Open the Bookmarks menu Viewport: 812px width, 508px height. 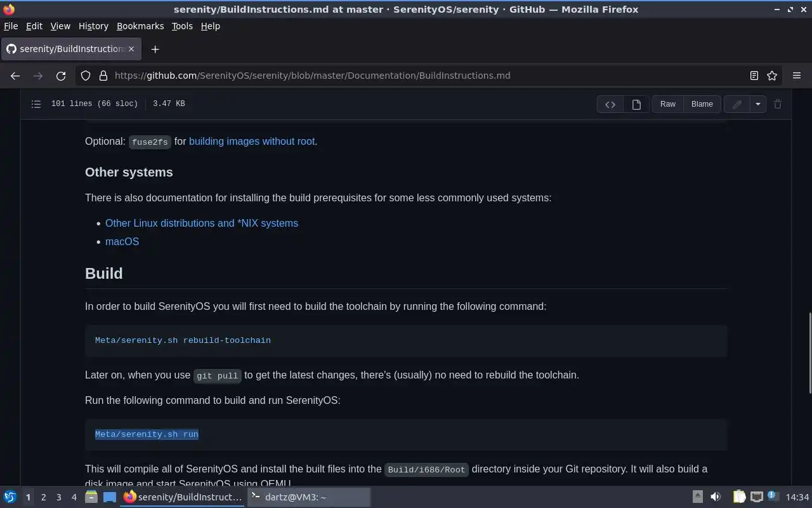pyautogui.click(x=140, y=26)
